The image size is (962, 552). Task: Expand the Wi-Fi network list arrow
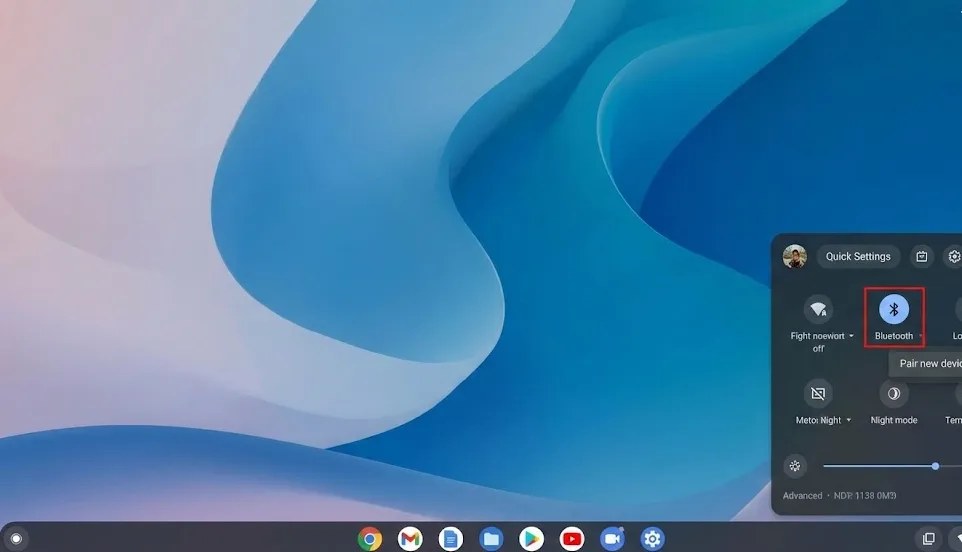[852, 336]
